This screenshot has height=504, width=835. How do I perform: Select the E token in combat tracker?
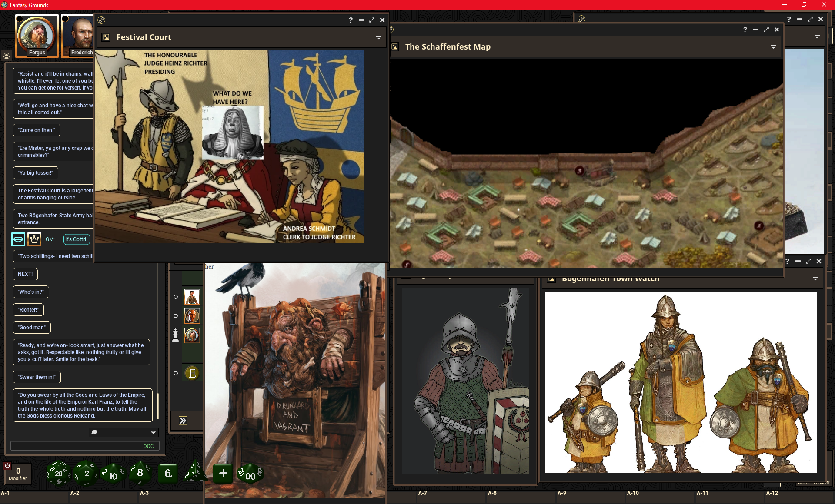coord(192,373)
